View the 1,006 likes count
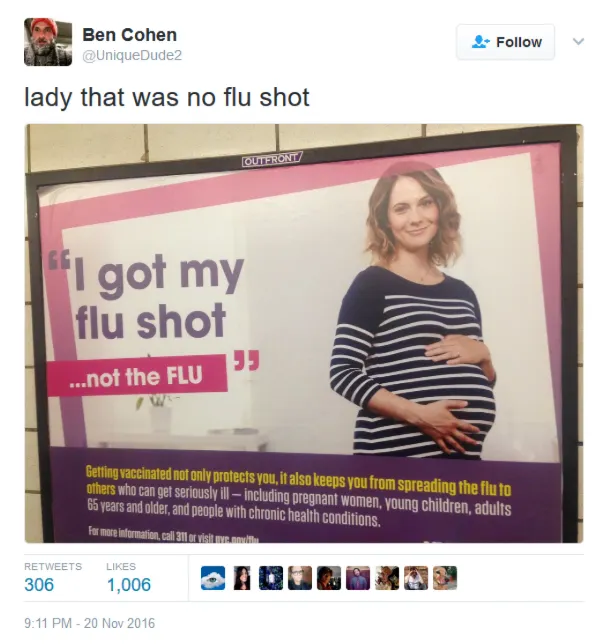The height and width of the screenshot is (644, 605). 129,584
